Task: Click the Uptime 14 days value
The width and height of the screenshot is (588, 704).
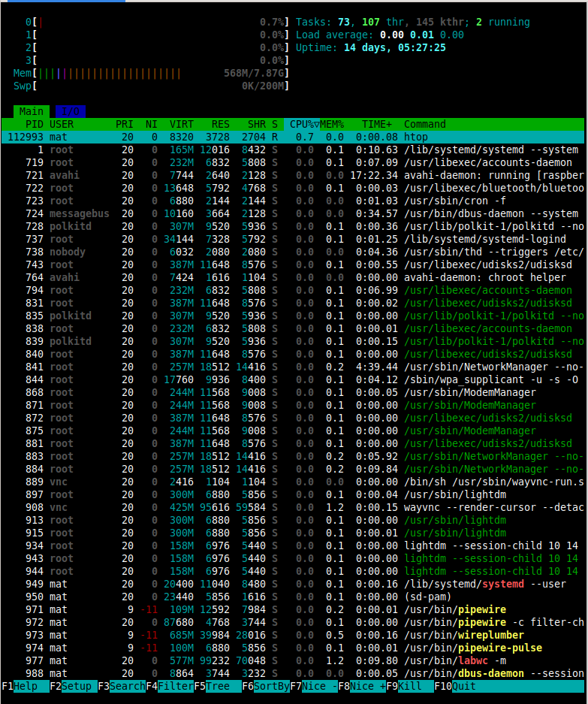Action: 395,47
